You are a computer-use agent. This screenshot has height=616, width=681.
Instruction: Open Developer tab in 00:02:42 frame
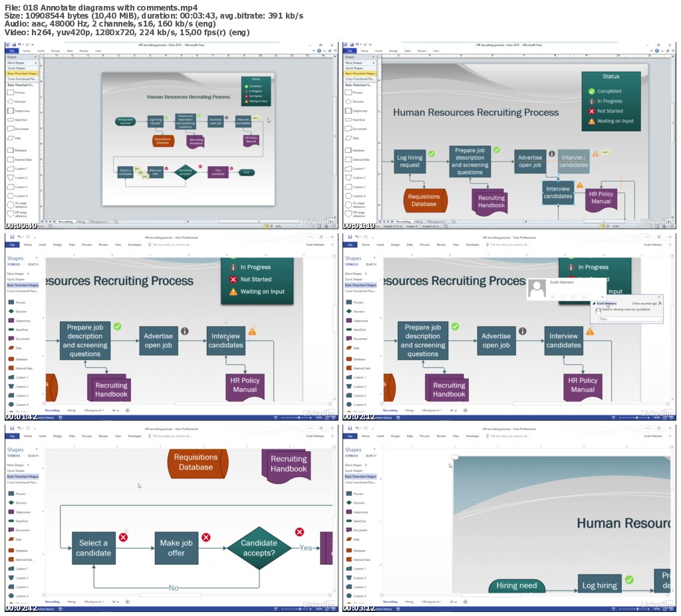(x=134, y=437)
